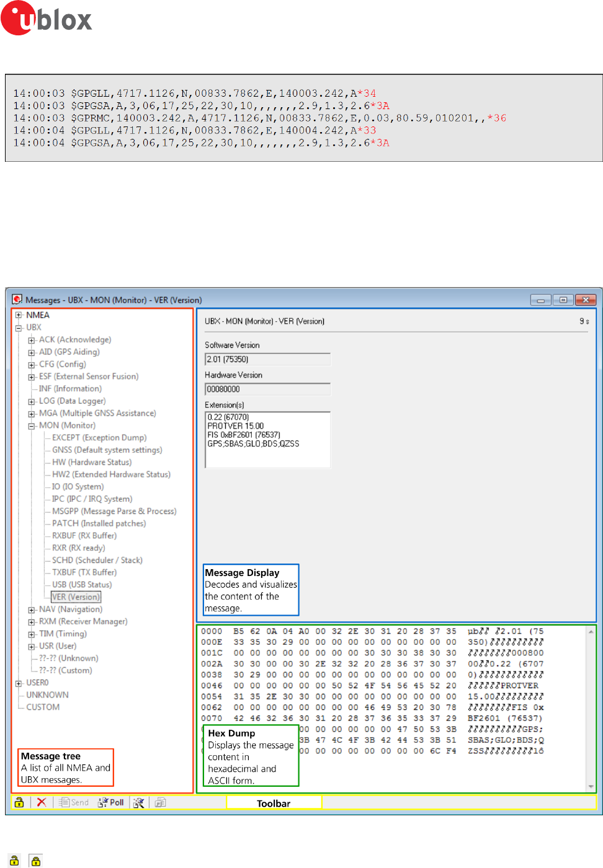Expand MGA (Multiple GNSS Assistance) node
This screenshot has height=868, width=603.
32,414
